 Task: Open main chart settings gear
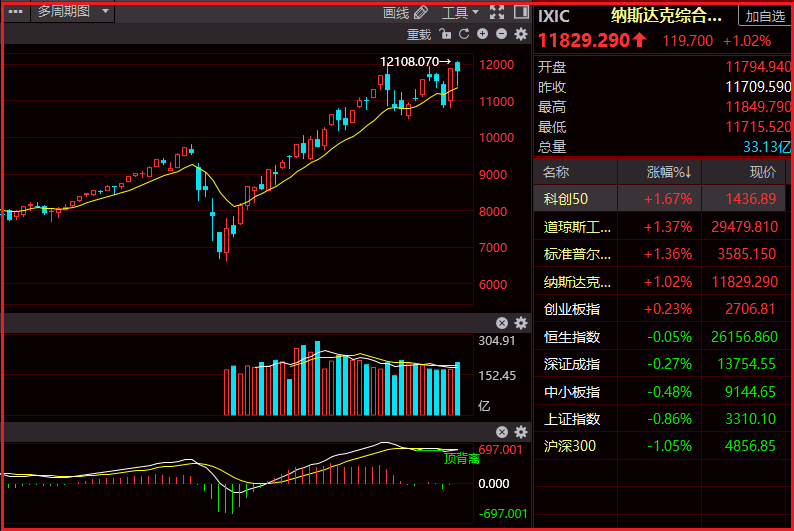(x=521, y=34)
